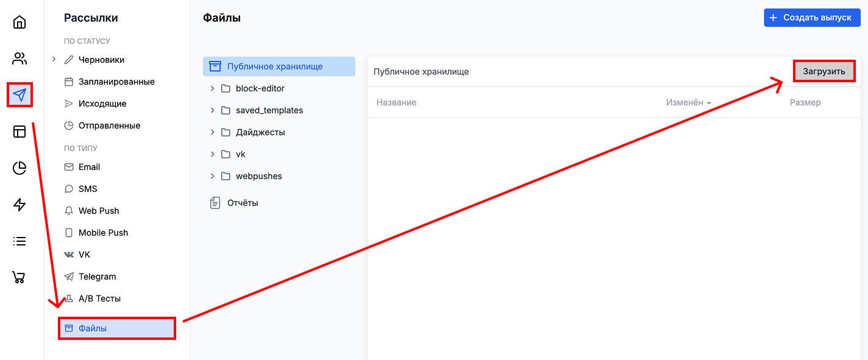Open the A/B Тесты section

(x=99, y=298)
